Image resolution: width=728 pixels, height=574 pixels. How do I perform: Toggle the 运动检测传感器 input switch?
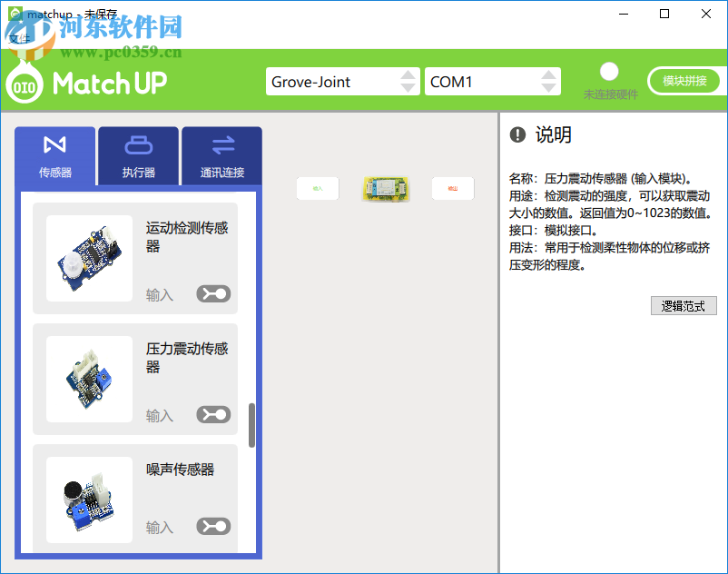pyautogui.click(x=212, y=294)
